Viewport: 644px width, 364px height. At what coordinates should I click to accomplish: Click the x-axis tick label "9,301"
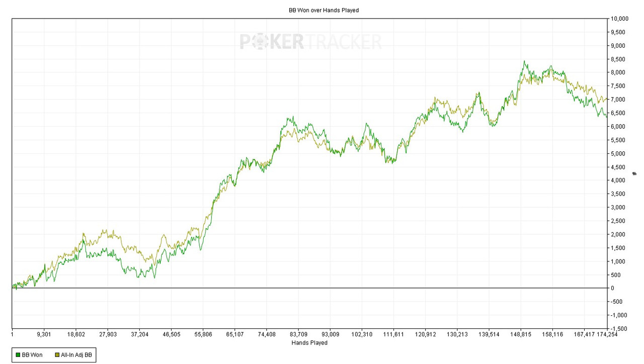pos(44,334)
